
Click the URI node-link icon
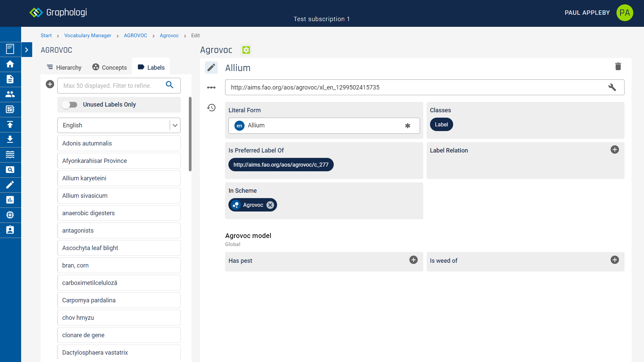tap(211, 87)
